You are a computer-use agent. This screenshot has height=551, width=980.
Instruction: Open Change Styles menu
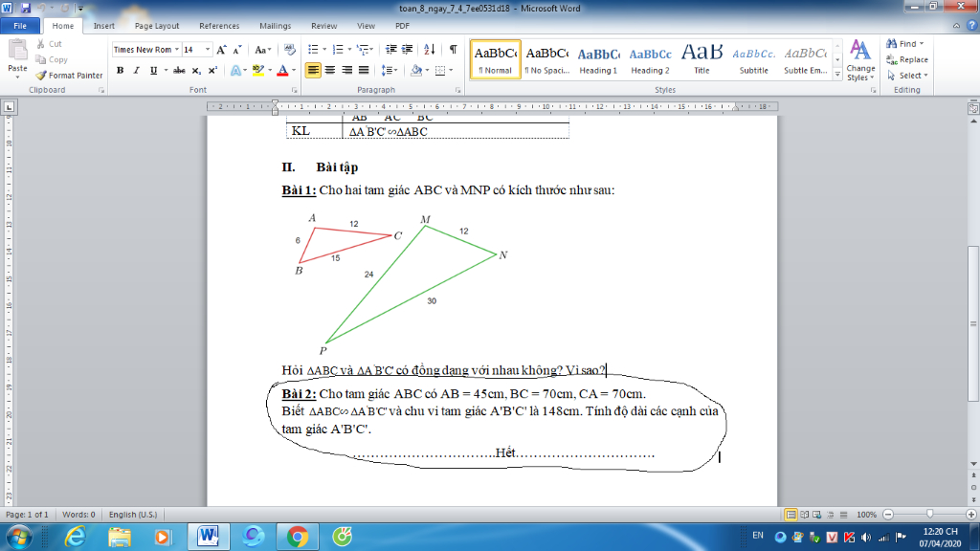(x=860, y=60)
